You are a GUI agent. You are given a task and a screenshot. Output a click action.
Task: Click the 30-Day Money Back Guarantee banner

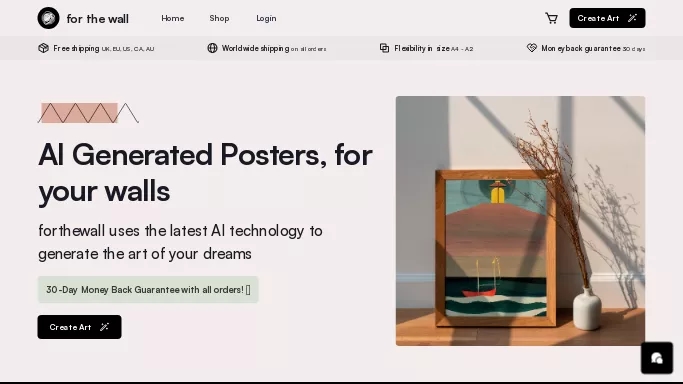tap(148, 290)
